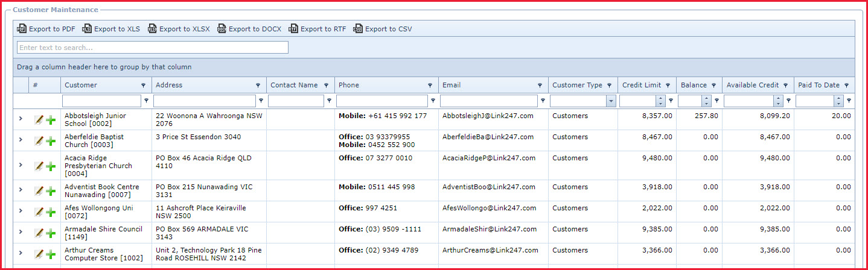The width and height of the screenshot is (868, 270).
Task: Export the grid to CSV
Action: pyautogui.click(x=383, y=29)
